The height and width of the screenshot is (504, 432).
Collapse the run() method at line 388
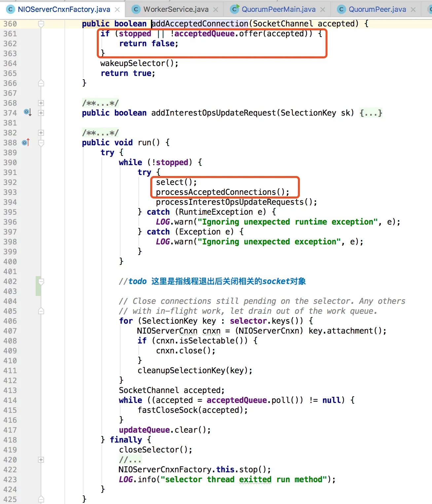coord(41,143)
